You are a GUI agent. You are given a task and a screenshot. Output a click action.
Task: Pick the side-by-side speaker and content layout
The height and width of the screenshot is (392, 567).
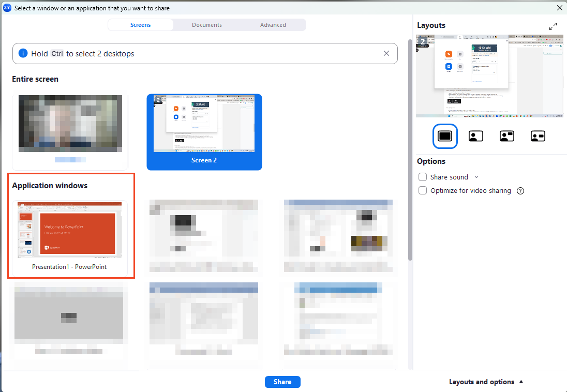click(507, 137)
